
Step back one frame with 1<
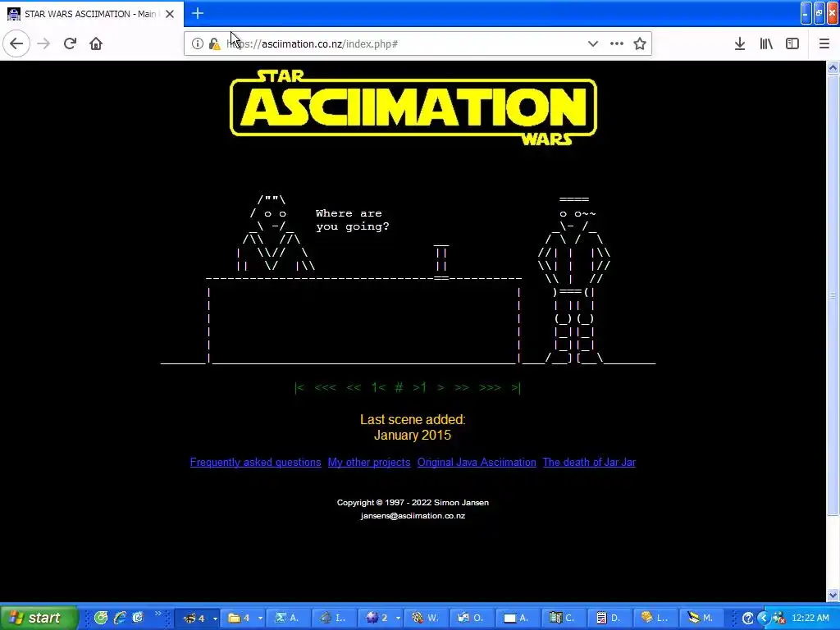point(378,387)
